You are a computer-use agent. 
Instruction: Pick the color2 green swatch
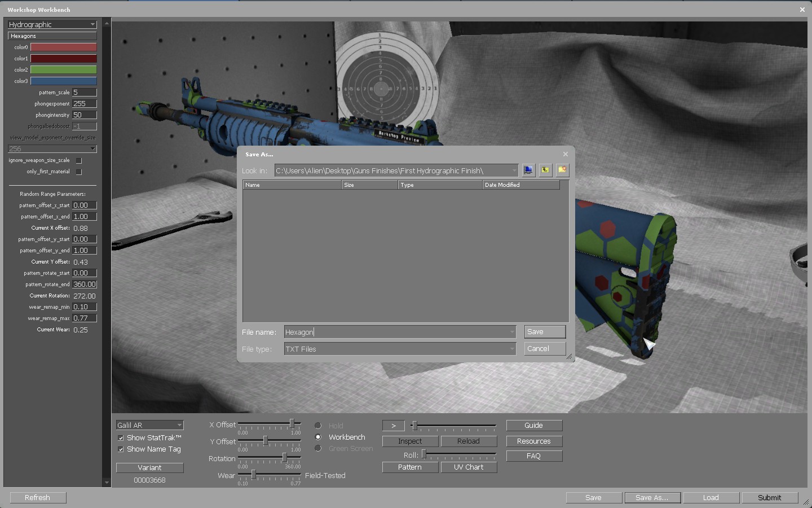pyautogui.click(x=63, y=70)
